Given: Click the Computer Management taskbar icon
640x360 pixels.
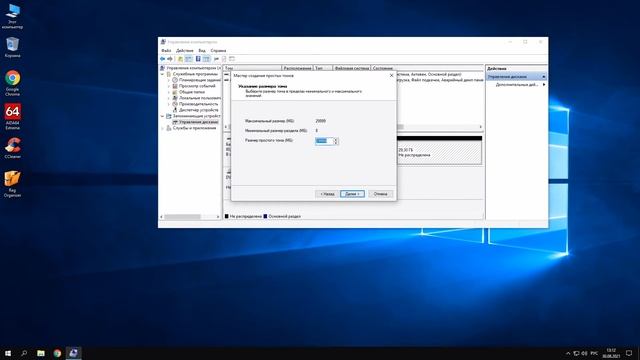Looking at the screenshot, I should coord(73,353).
